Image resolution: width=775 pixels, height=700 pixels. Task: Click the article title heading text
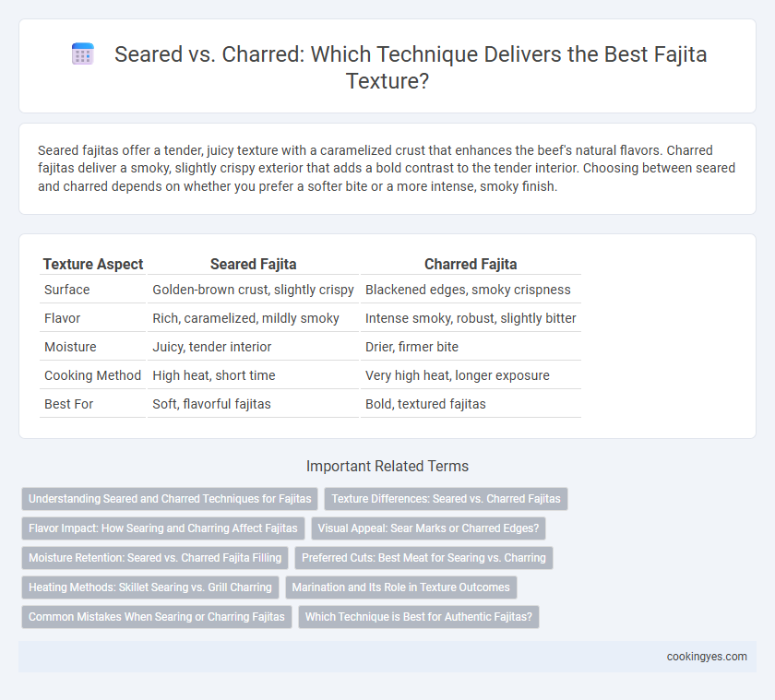(x=411, y=67)
